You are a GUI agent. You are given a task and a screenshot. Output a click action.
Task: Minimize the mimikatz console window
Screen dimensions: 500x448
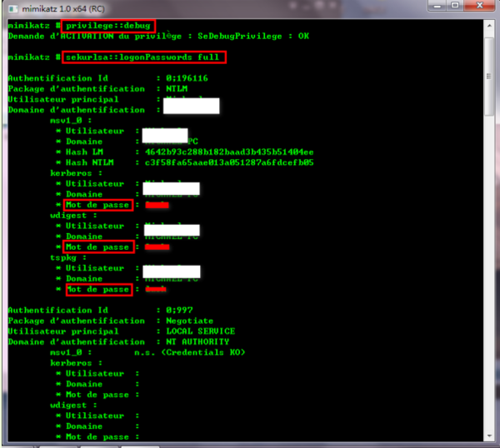tap(437, 6)
